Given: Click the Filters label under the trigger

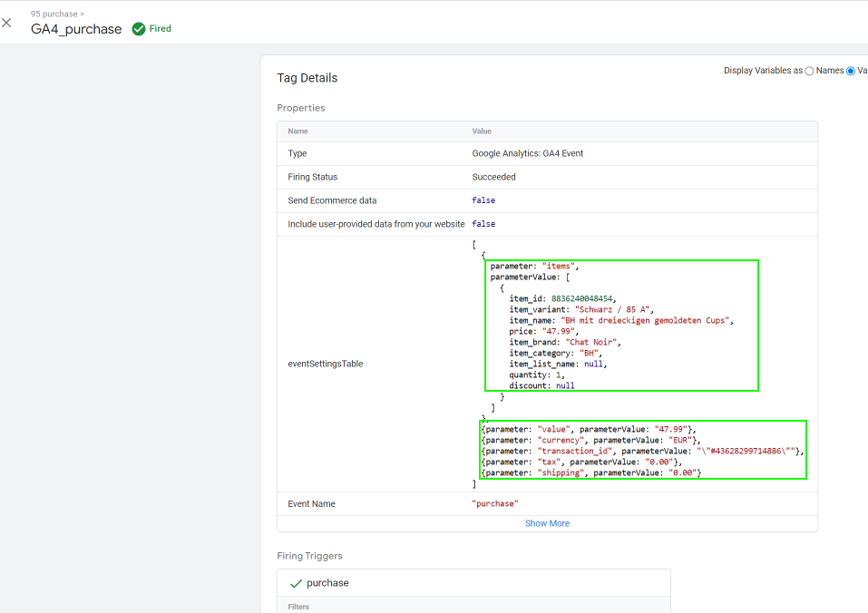Looking at the screenshot, I should point(298,607).
